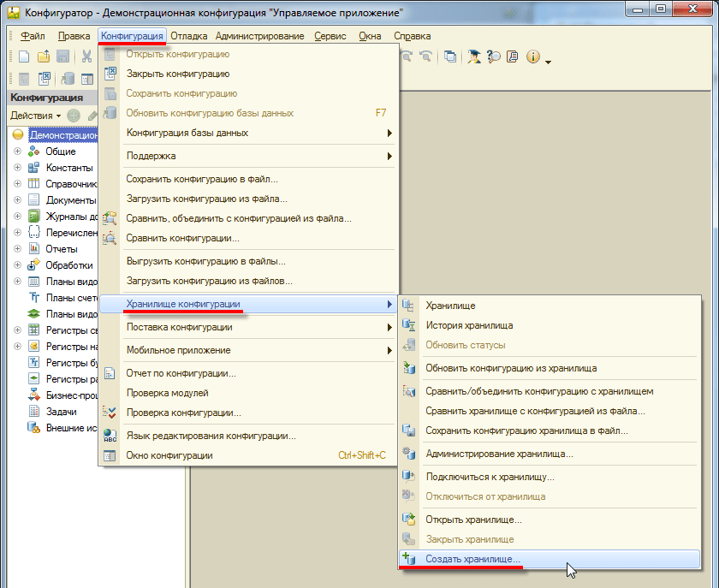
Task: Open the Окна menu
Action: coord(370,36)
